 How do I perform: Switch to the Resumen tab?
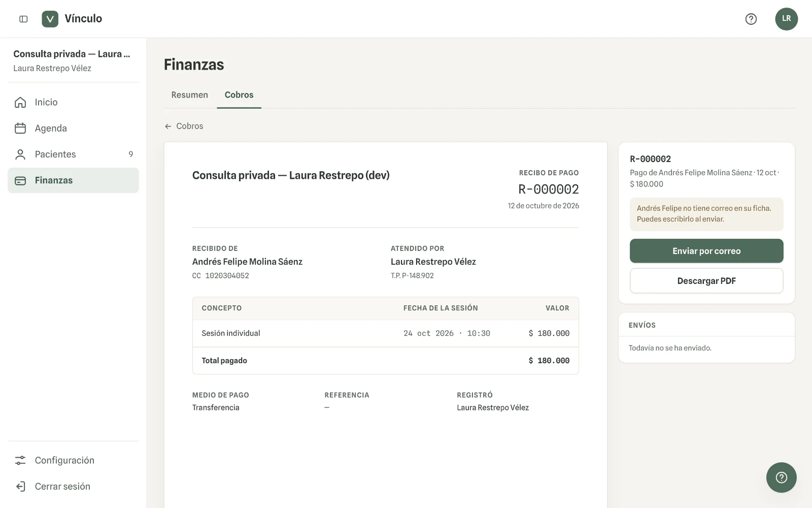189,95
